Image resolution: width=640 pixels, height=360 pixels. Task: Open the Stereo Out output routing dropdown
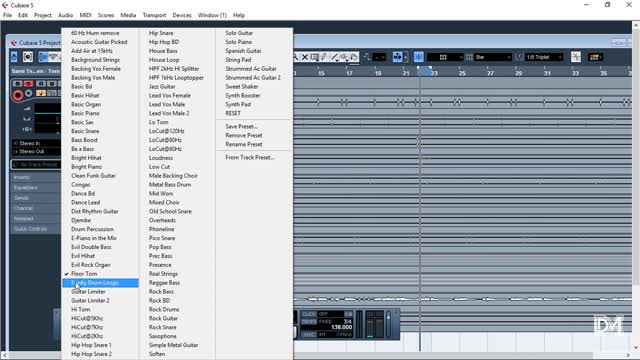click(36, 151)
